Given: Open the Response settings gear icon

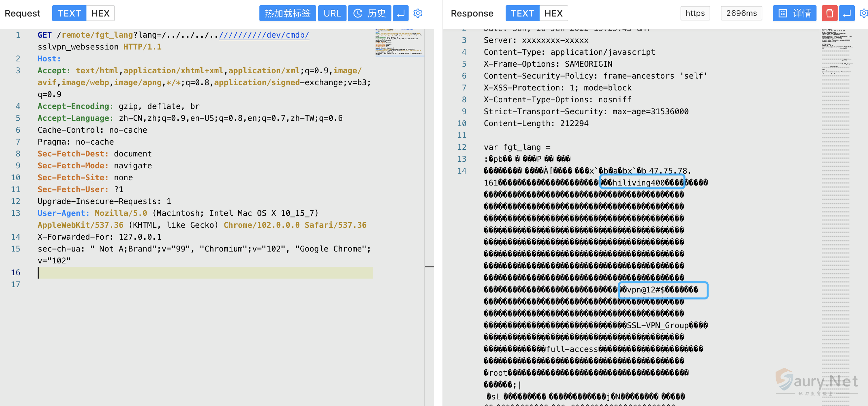Looking at the screenshot, I should pos(864,13).
